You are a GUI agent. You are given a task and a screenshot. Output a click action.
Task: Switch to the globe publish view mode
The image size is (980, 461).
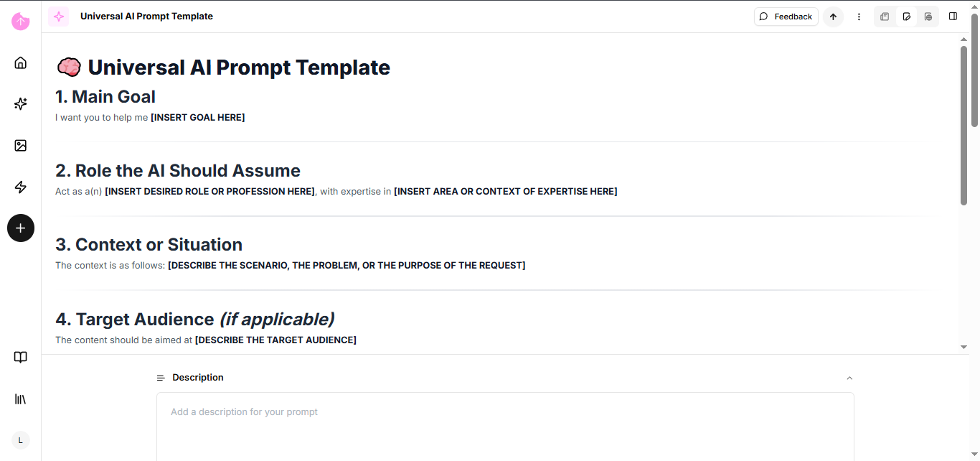click(928, 17)
